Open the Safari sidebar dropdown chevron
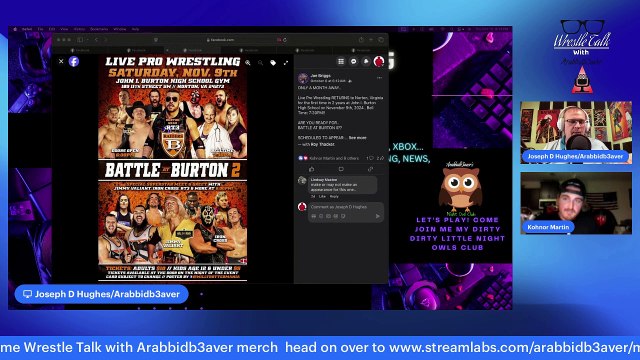 coord(87,40)
